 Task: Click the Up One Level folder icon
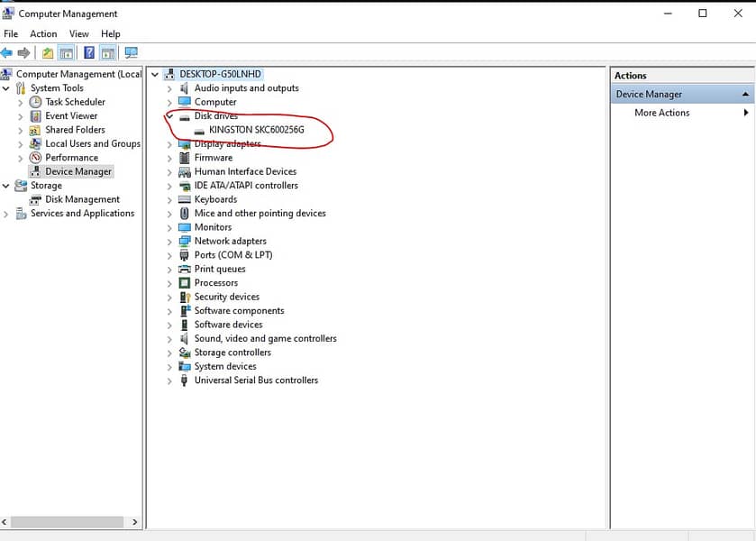tap(47, 52)
